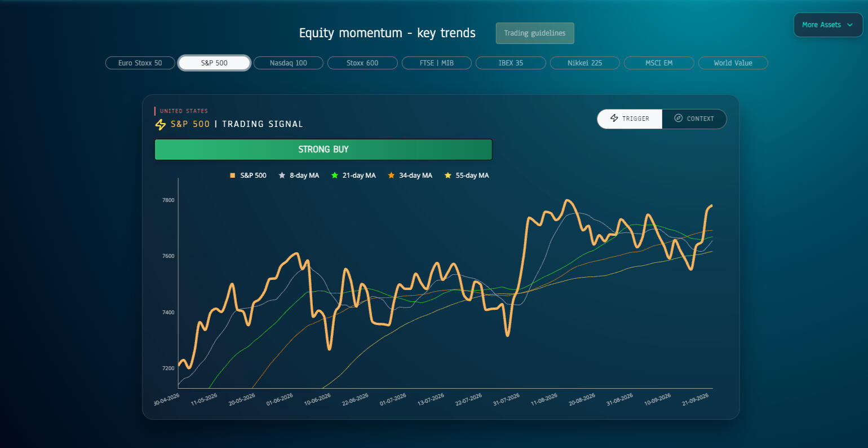
Task: Click the 22-07-2026 date label
Action: point(469,399)
